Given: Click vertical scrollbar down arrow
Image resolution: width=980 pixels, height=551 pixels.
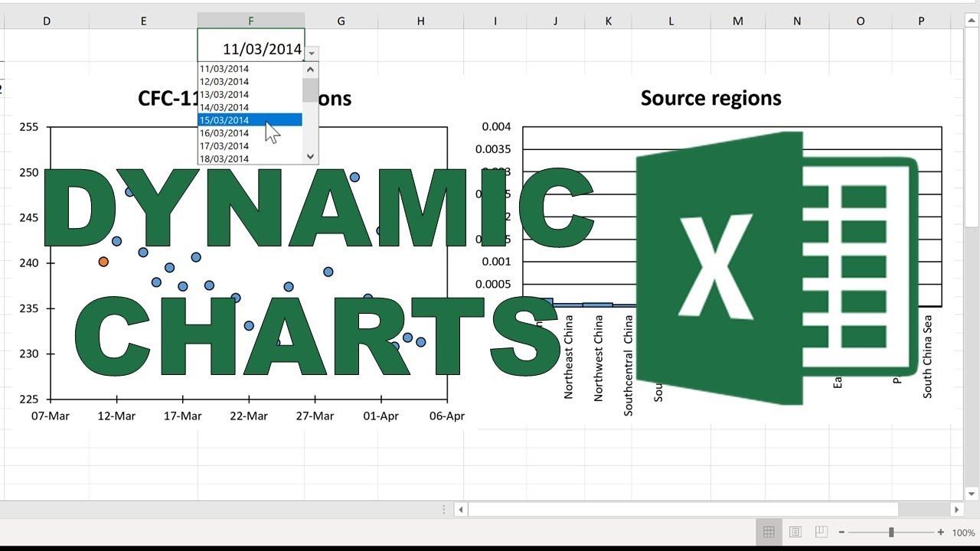Looking at the screenshot, I should [x=972, y=494].
